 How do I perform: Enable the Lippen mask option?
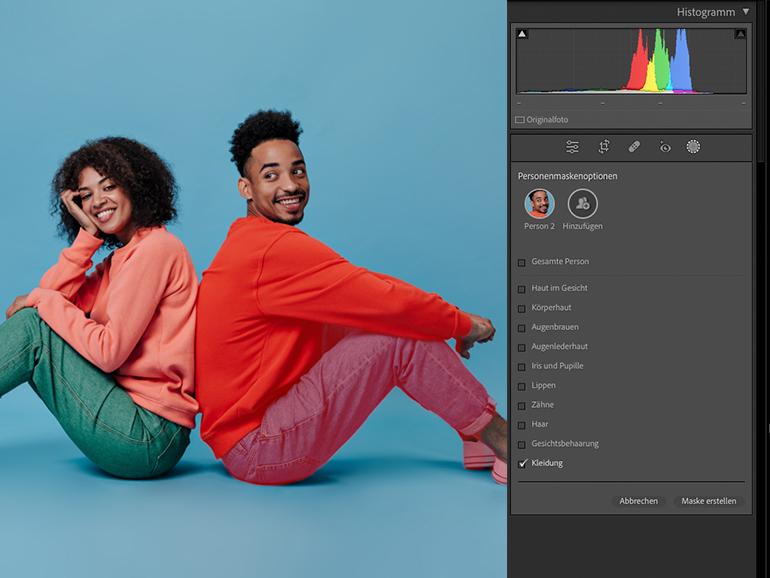522,386
